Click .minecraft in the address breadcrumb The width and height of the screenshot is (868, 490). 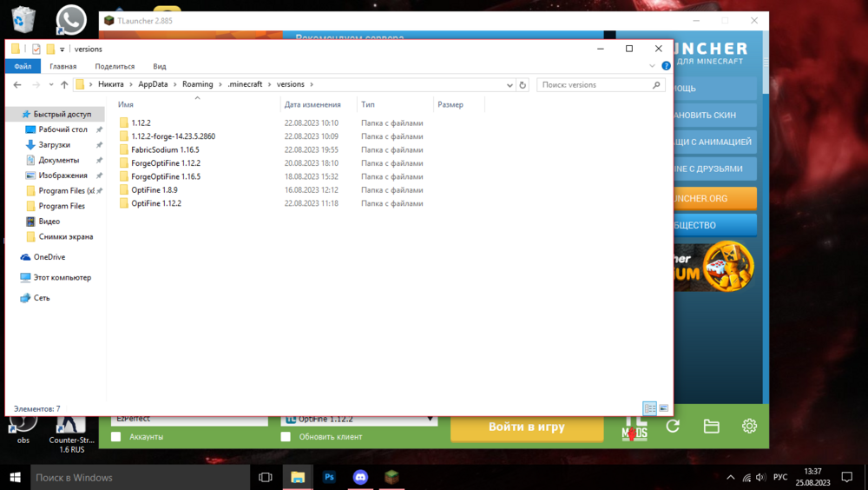[x=245, y=85]
